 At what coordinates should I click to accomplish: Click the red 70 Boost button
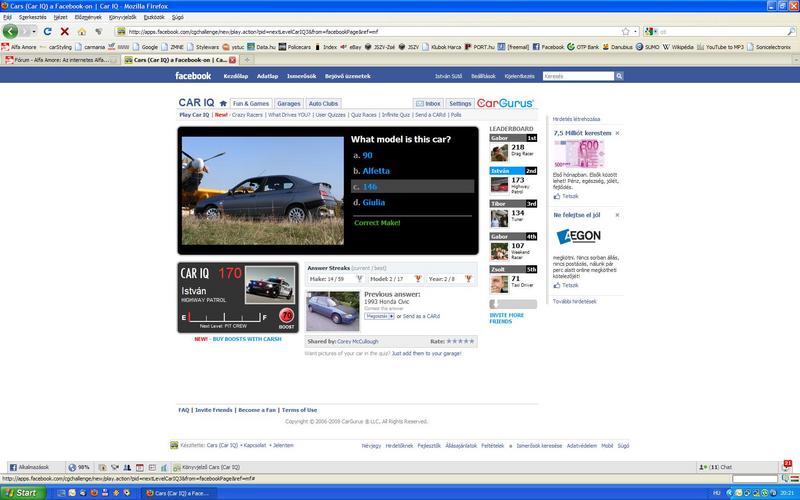pyautogui.click(x=287, y=315)
